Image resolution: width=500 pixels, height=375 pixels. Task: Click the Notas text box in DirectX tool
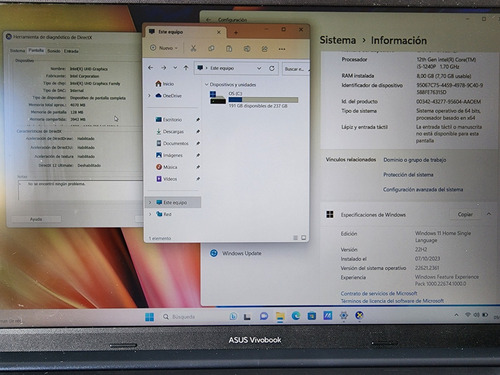coord(80,191)
